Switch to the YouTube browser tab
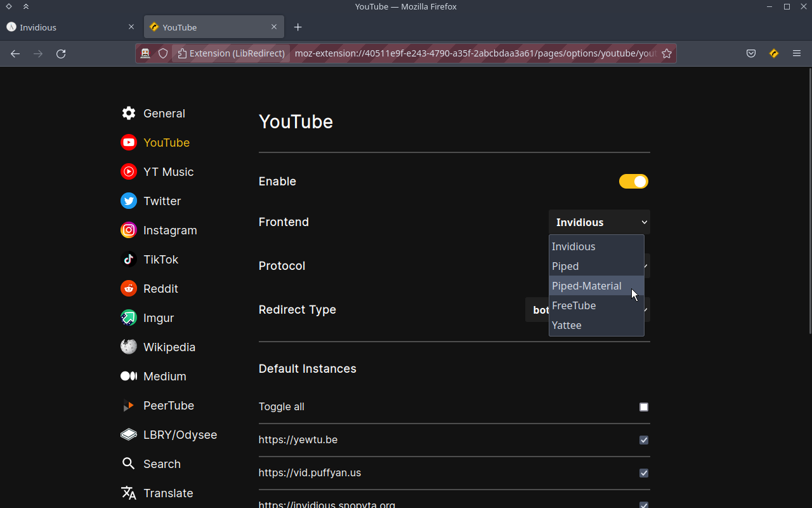 tap(214, 27)
